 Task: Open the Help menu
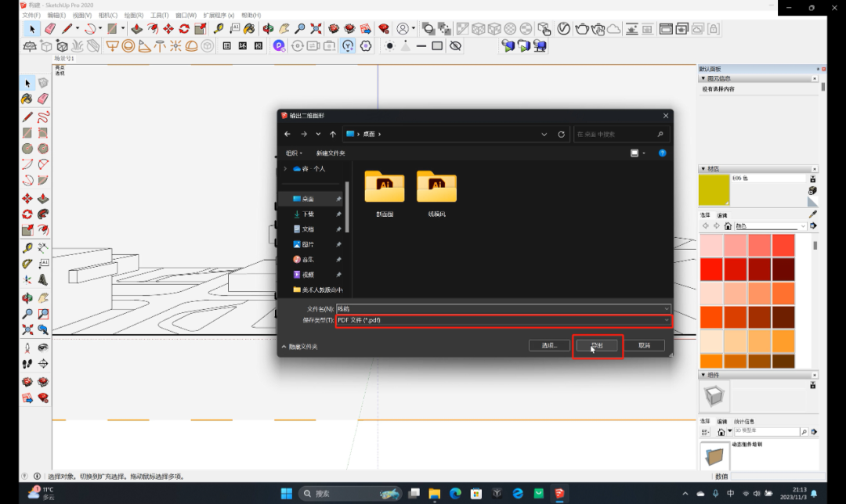pyautogui.click(x=251, y=15)
